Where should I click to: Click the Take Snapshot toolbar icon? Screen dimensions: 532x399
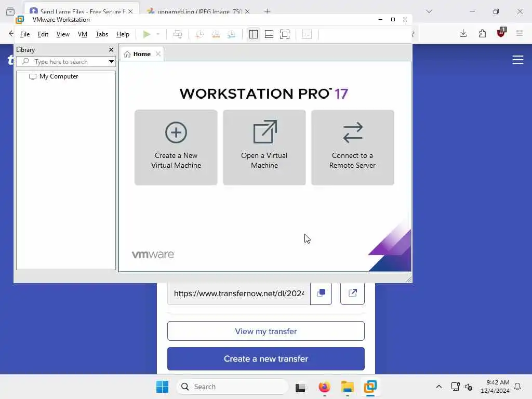[199, 34]
